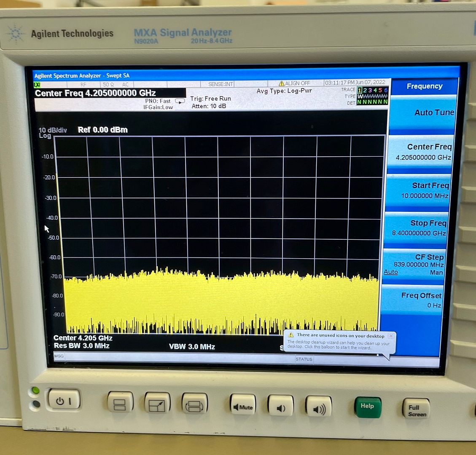The width and height of the screenshot is (476, 455).
Task: Expand the STATUS section at the bottom
Action: coord(304,359)
